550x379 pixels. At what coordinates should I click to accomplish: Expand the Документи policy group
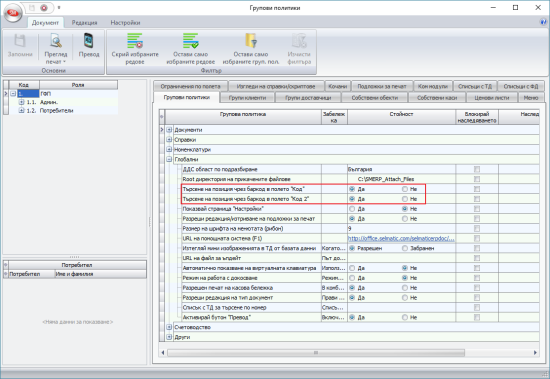pos(169,130)
